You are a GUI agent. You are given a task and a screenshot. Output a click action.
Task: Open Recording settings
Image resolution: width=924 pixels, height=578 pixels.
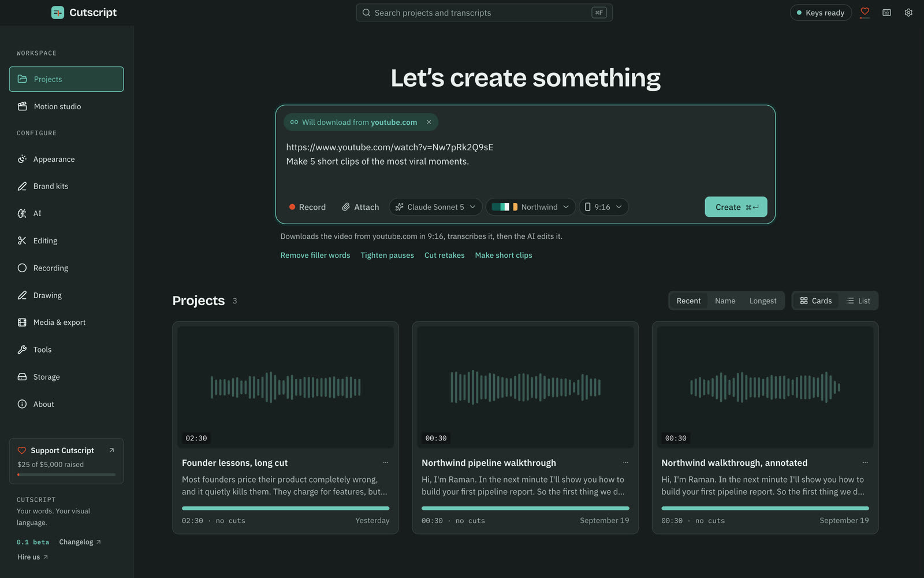point(66,268)
